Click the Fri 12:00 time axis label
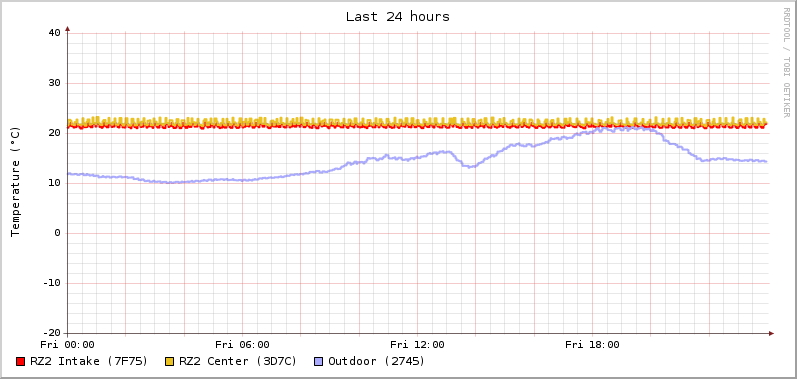The width and height of the screenshot is (797, 379). coord(417,345)
